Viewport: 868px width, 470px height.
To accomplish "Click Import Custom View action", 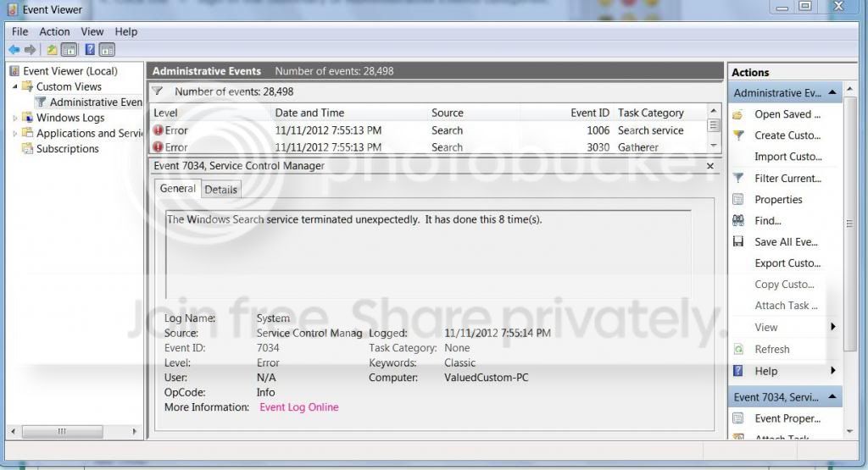I will [x=787, y=157].
